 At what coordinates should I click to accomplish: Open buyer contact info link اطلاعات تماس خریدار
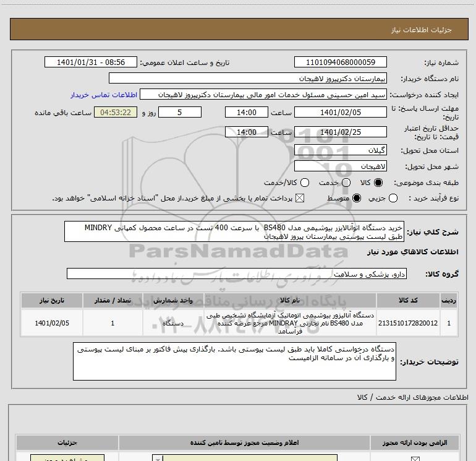click(x=104, y=95)
